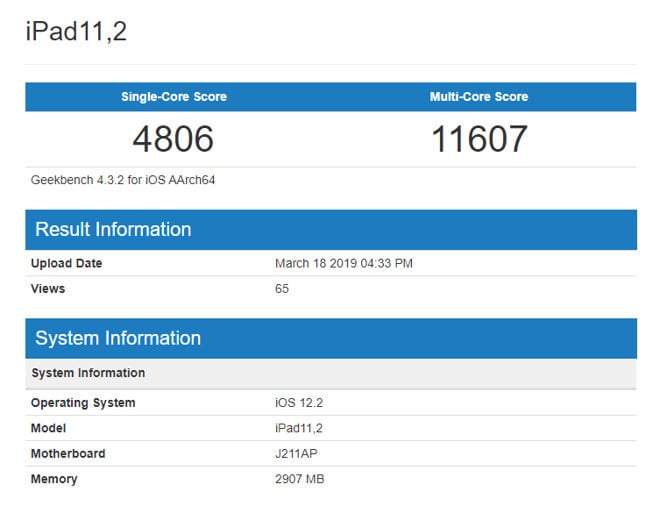The width and height of the screenshot is (660, 506).
Task: Select the Geekbench 4.3.2 for iOS AArch64 text
Action: [123, 180]
